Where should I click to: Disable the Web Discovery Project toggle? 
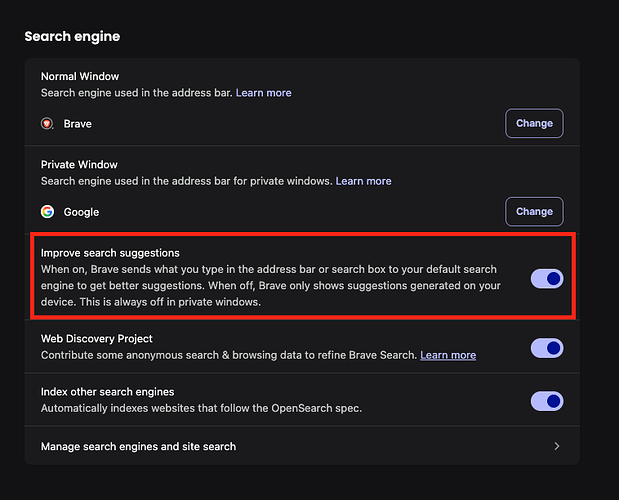point(546,348)
